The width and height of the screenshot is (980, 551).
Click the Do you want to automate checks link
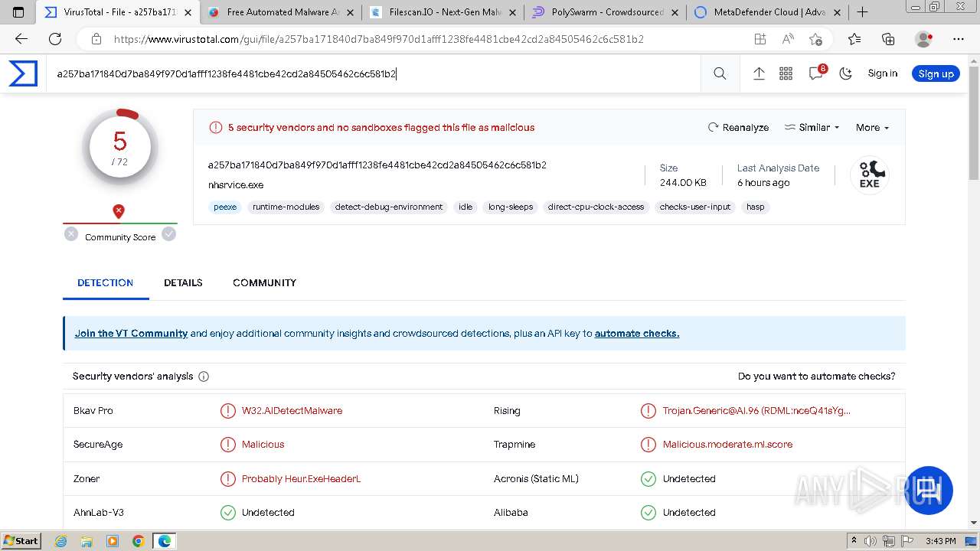(816, 377)
